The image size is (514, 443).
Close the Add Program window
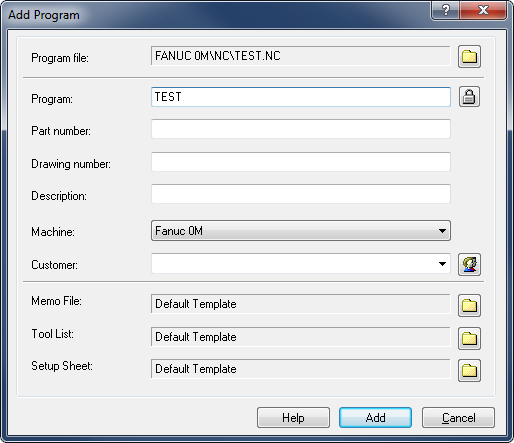coord(483,10)
